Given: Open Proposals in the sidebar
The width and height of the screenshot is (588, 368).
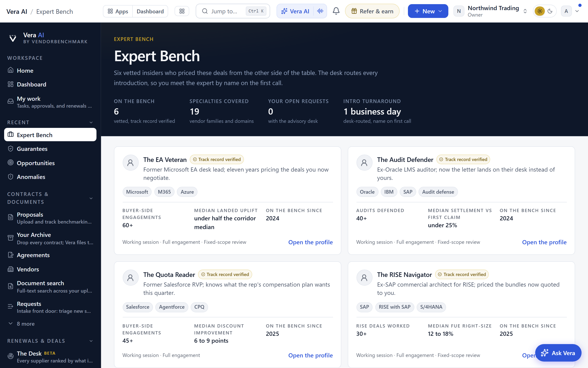Looking at the screenshot, I should coord(50,218).
